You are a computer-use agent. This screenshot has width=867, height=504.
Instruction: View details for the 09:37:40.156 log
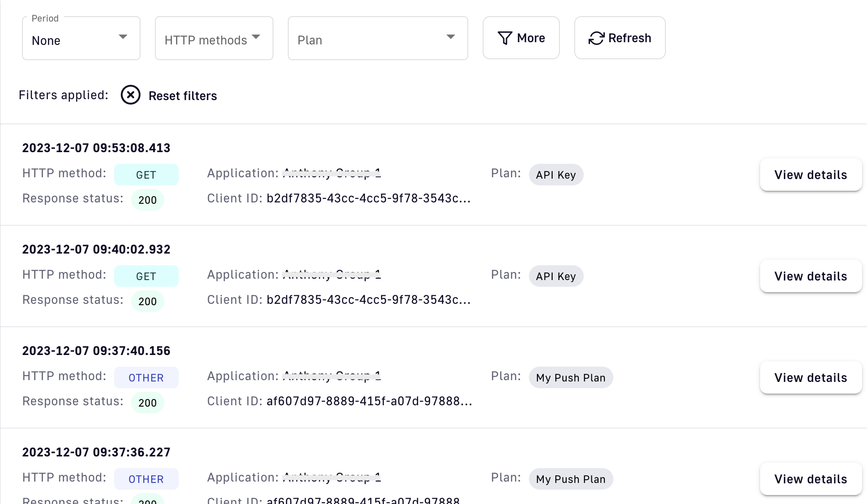tap(810, 378)
